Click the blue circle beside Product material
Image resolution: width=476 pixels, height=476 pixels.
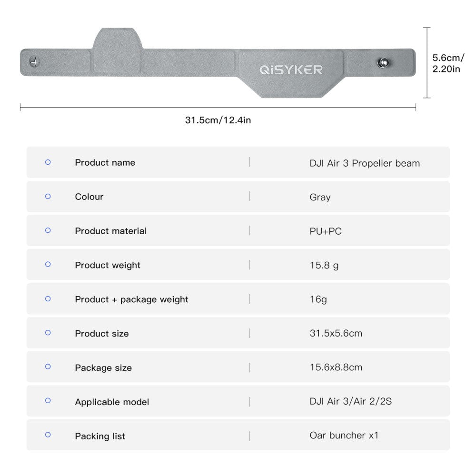pyautogui.click(x=48, y=230)
